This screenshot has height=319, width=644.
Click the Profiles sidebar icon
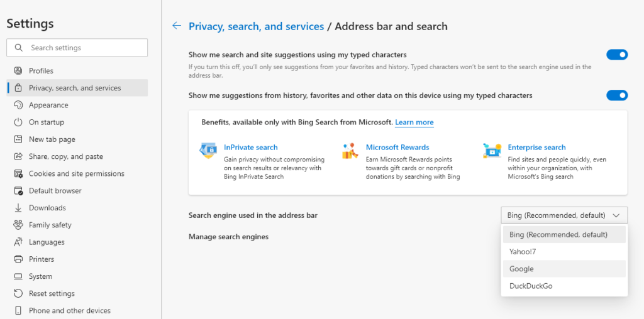click(18, 71)
